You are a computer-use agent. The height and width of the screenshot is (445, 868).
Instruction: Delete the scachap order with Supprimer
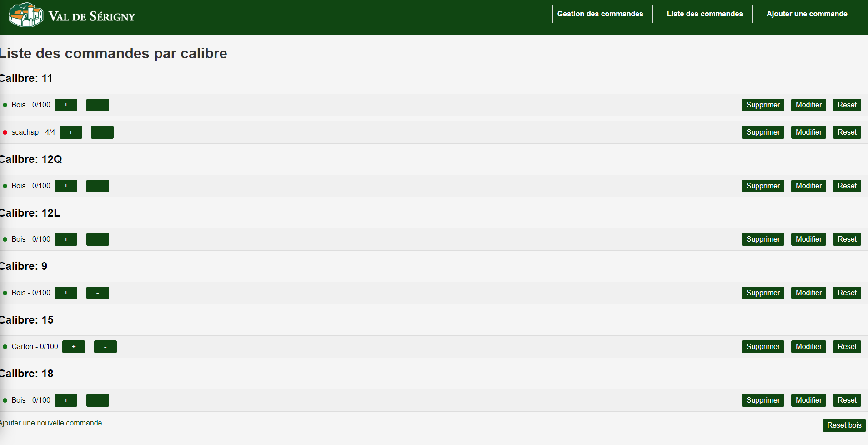click(x=763, y=132)
